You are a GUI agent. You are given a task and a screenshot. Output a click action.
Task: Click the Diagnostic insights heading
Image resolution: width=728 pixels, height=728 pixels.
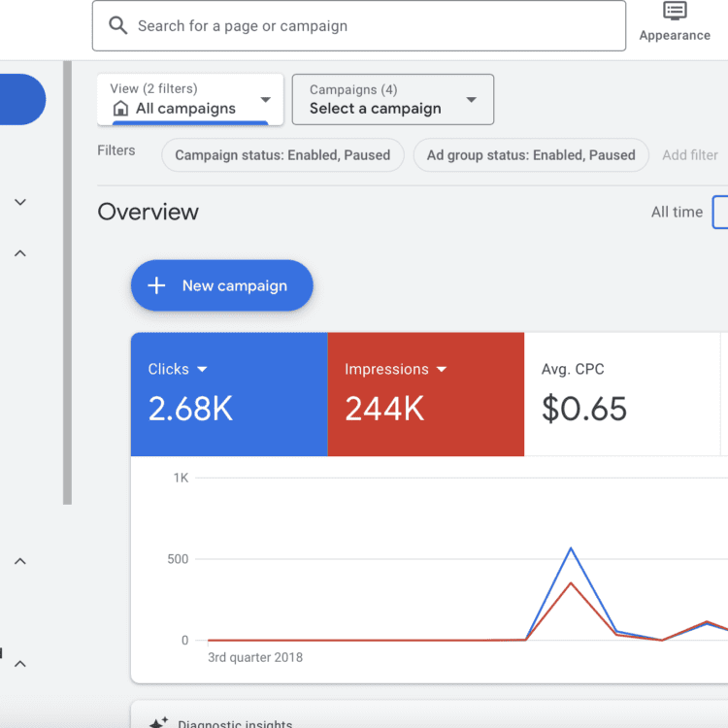pos(235,723)
